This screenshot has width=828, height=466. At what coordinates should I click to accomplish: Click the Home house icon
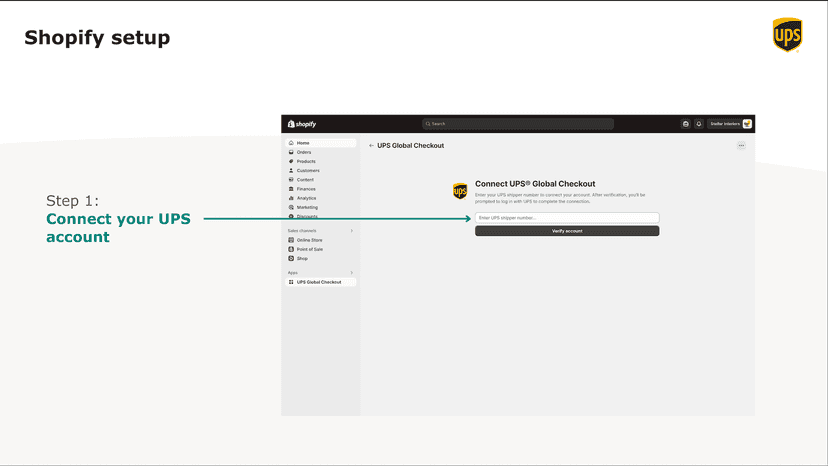(291, 143)
